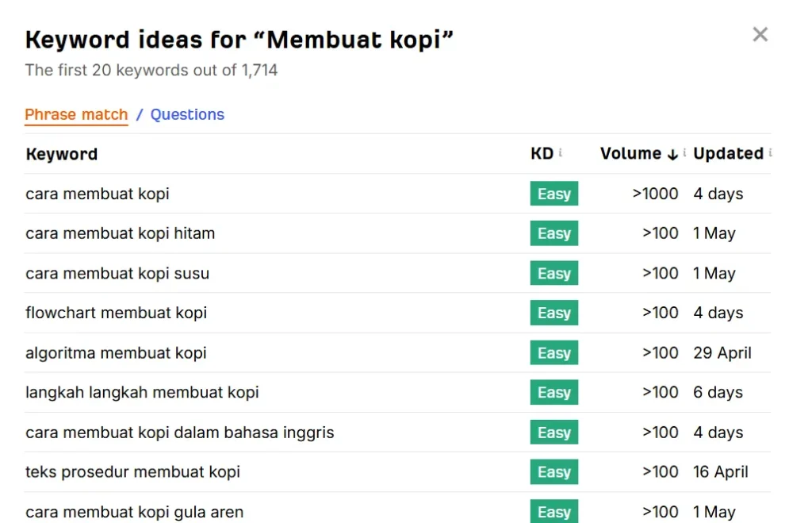This screenshot has width=812, height=523.
Task: Click the '>1000' volume value
Action: pos(655,194)
